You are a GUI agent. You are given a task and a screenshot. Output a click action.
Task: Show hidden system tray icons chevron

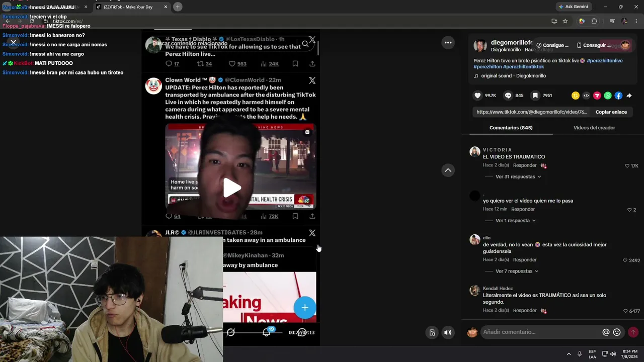click(569, 354)
